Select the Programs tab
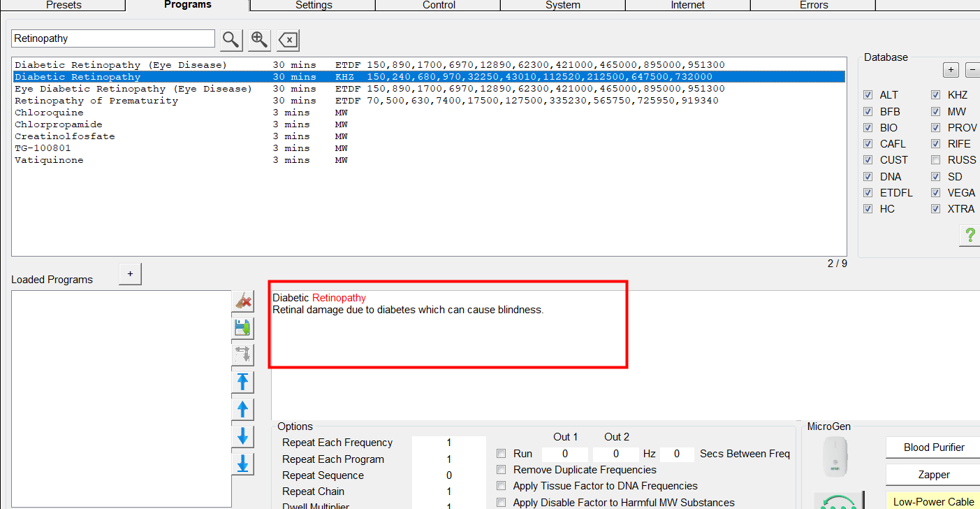 [x=188, y=5]
